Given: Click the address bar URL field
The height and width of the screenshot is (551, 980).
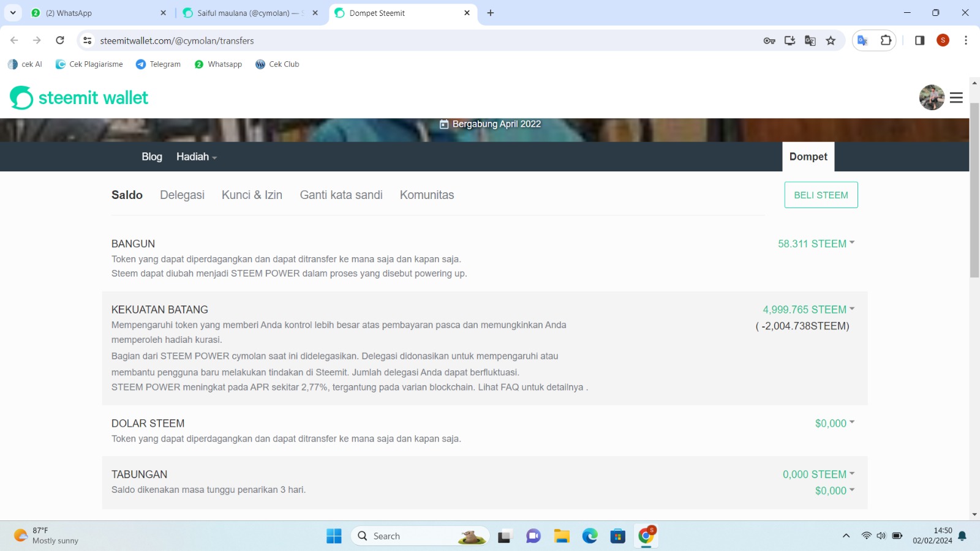Looking at the screenshot, I should point(423,40).
